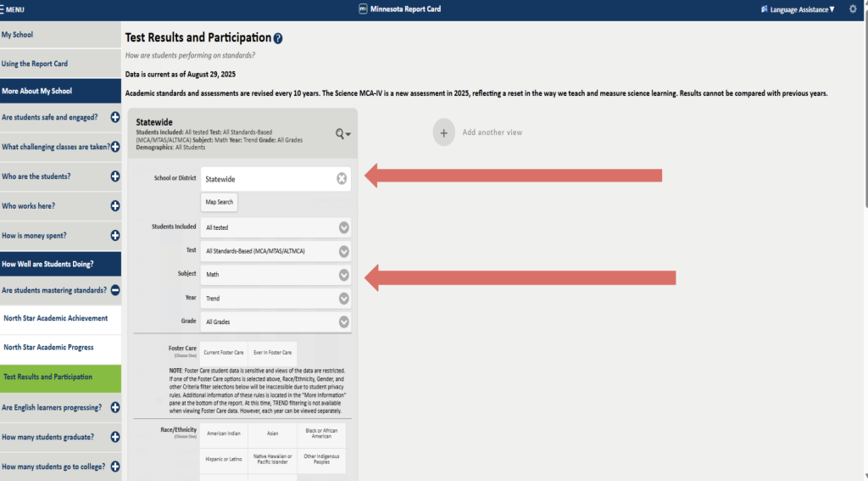Click the settings gear icon
This screenshot has width=868, height=481.
(853, 9)
